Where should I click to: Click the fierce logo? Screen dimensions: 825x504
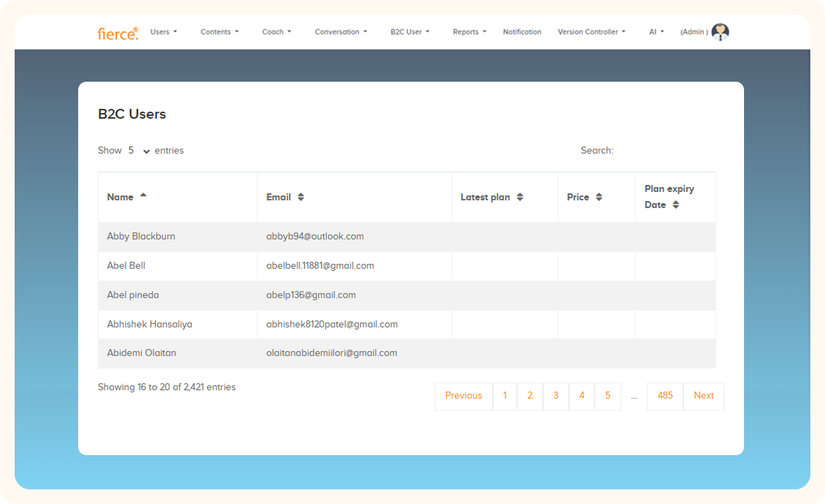(117, 31)
